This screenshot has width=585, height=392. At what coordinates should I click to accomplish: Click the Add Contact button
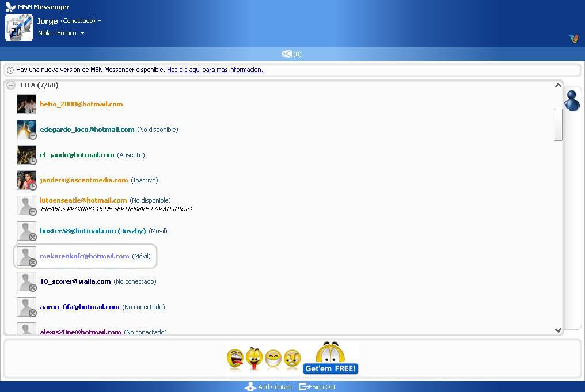(269, 387)
